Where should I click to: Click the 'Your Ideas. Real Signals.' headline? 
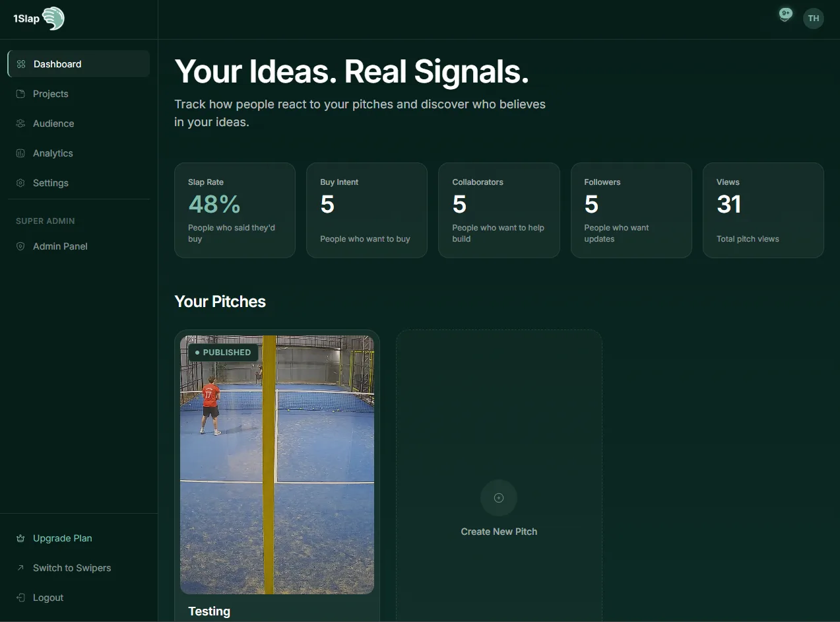(x=352, y=71)
